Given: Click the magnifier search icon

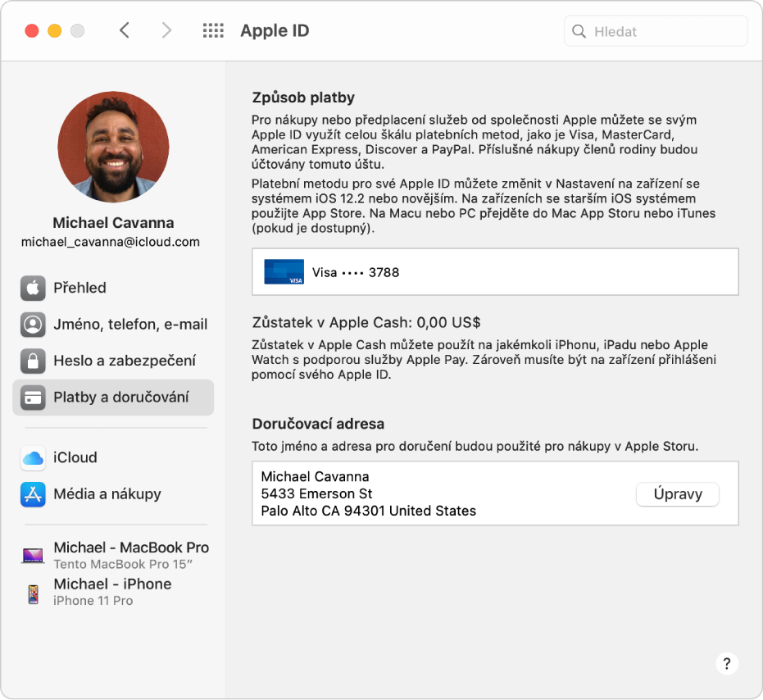Looking at the screenshot, I should pos(579,31).
